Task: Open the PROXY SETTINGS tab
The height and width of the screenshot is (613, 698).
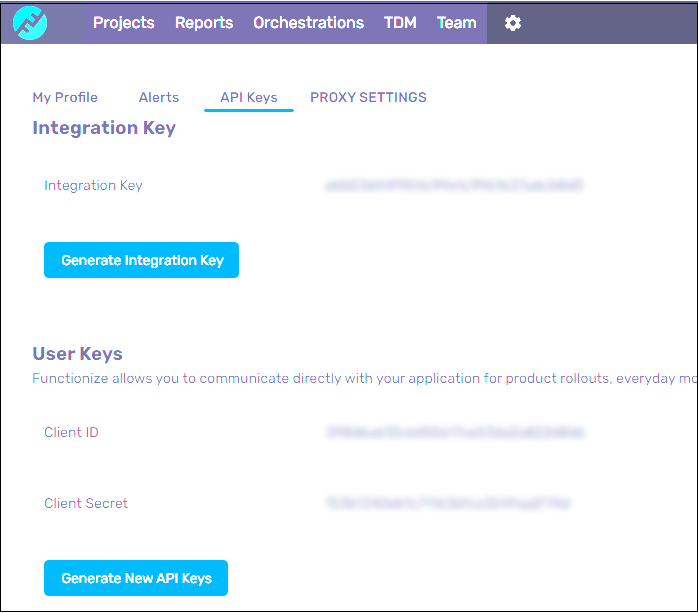Action: click(368, 97)
